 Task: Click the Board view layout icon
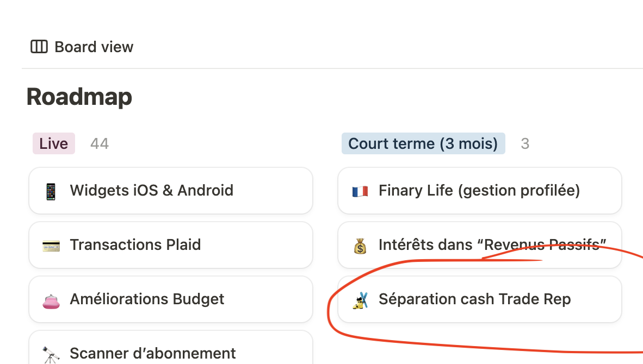tap(39, 47)
